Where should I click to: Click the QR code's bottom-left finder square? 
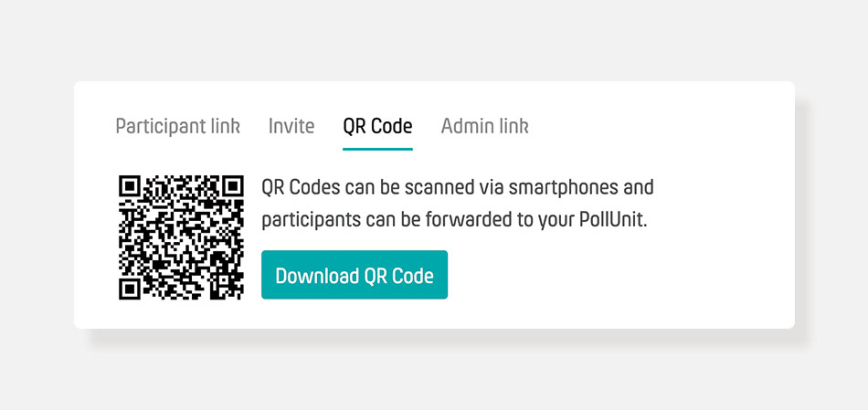[x=130, y=289]
